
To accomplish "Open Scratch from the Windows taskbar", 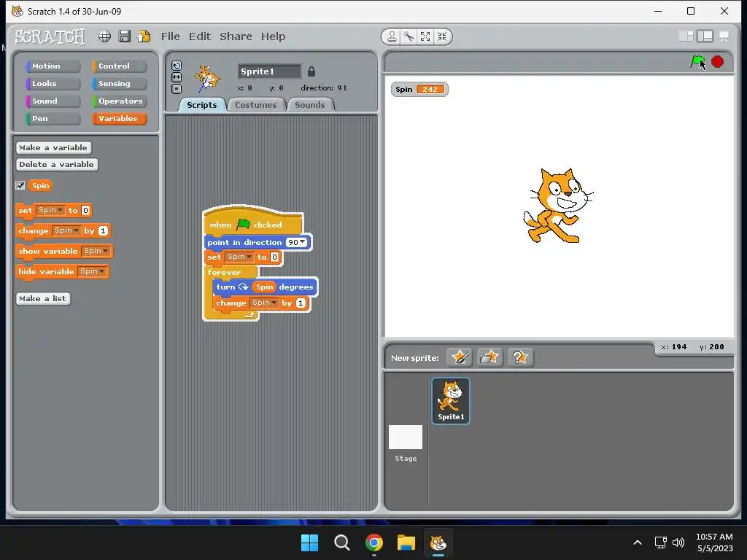I will coord(438,542).
